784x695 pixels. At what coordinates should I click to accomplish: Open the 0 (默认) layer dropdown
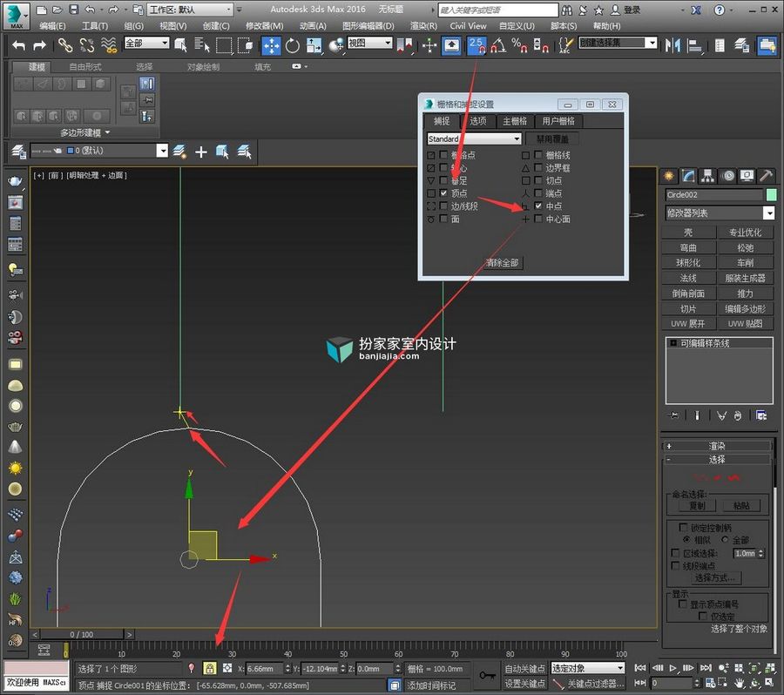(99, 151)
